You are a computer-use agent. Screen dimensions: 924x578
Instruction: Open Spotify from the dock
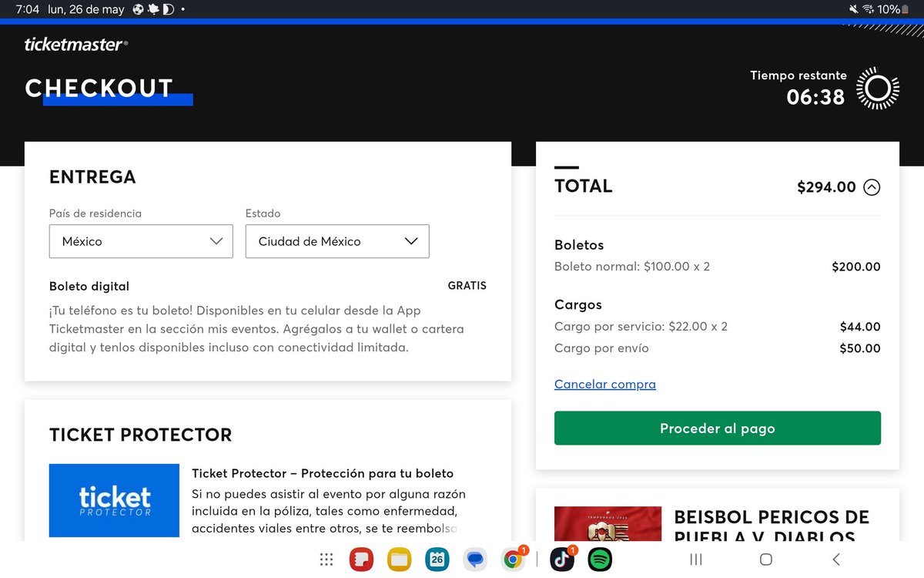click(x=600, y=560)
